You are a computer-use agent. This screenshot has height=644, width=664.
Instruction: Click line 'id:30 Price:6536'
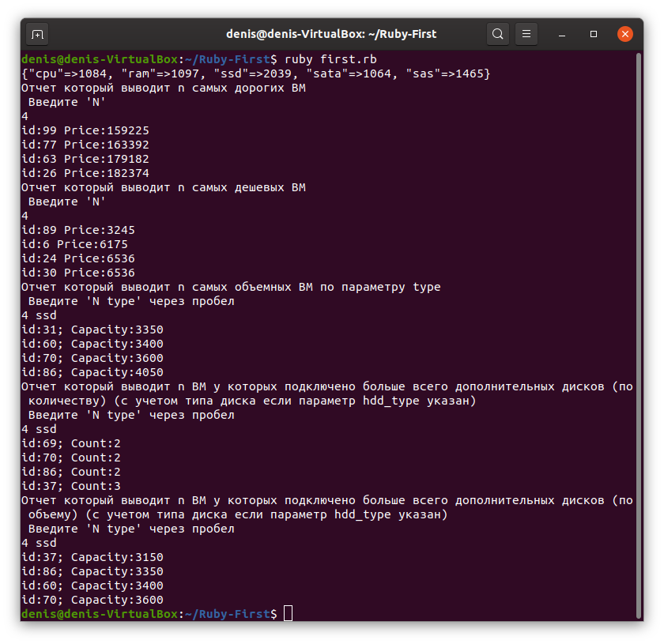tap(78, 273)
